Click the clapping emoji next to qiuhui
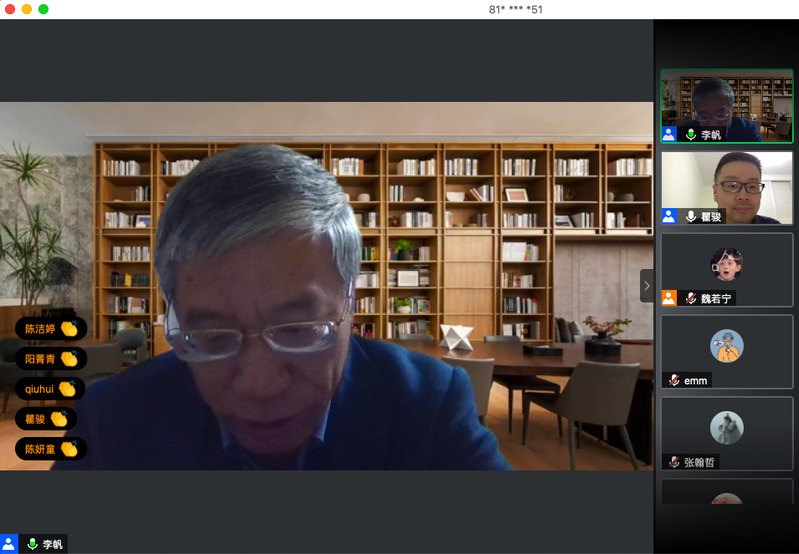Screen dimensions: 799x554 point(67,388)
